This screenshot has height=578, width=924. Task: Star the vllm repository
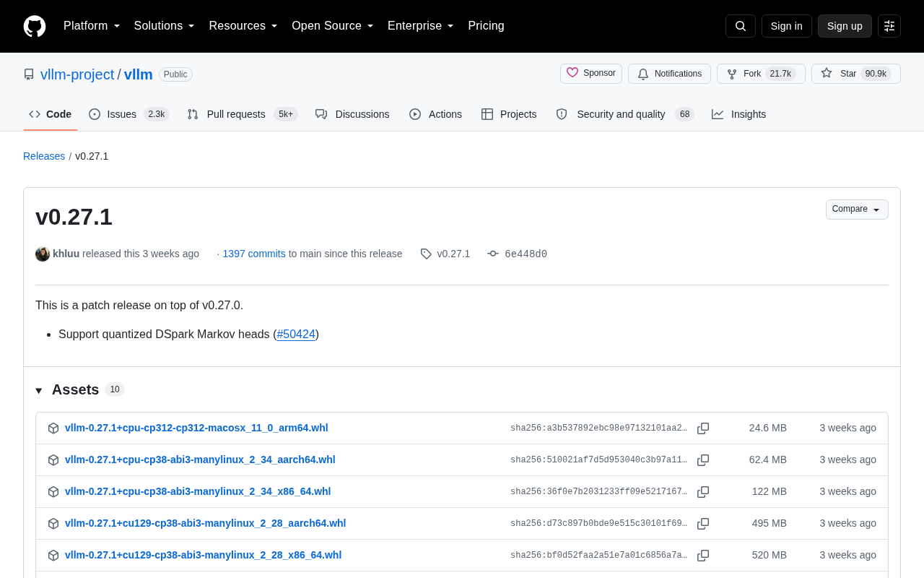(x=856, y=74)
